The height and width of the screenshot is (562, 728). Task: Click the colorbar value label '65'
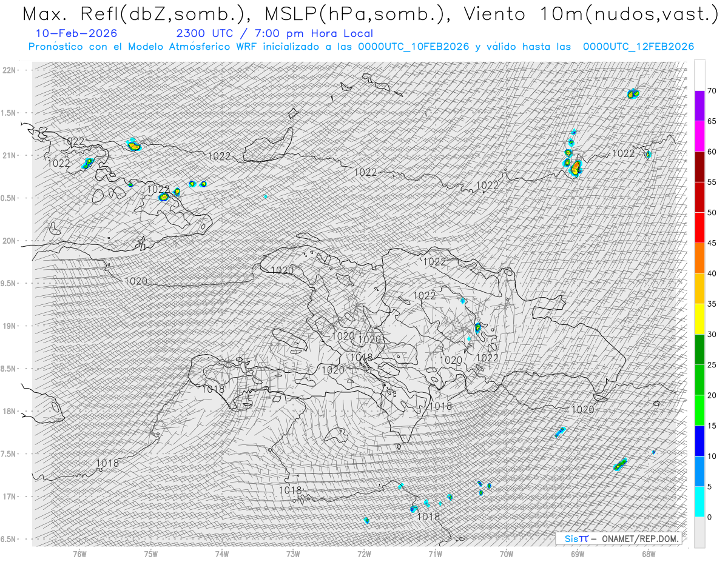[712, 121]
